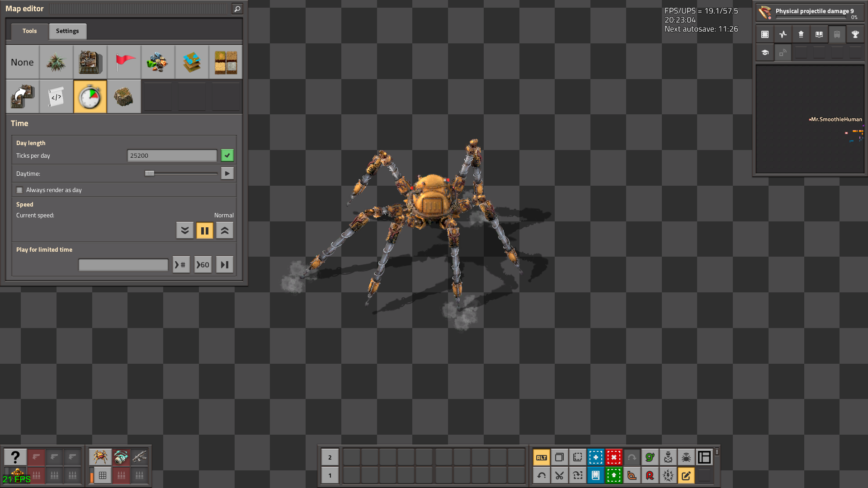
Task: Select the stopwatch Time tool
Action: [x=90, y=97]
